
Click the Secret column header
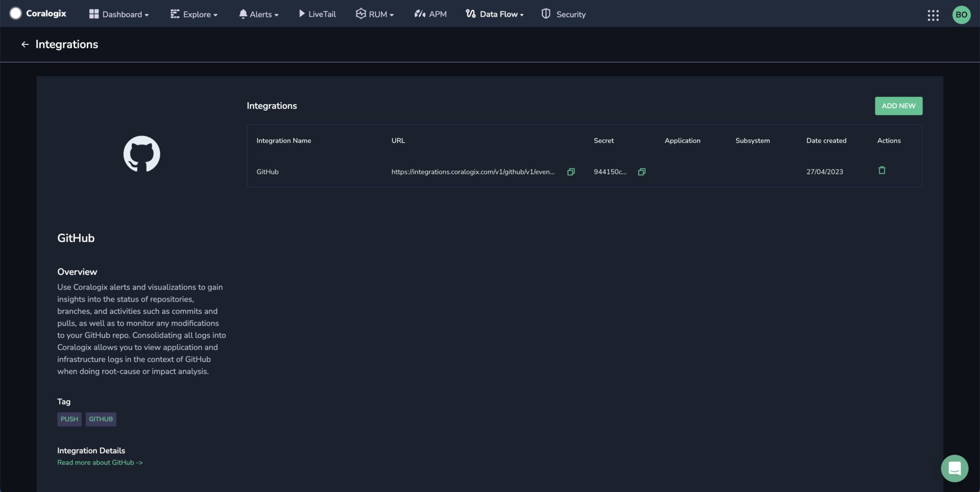[x=604, y=141]
